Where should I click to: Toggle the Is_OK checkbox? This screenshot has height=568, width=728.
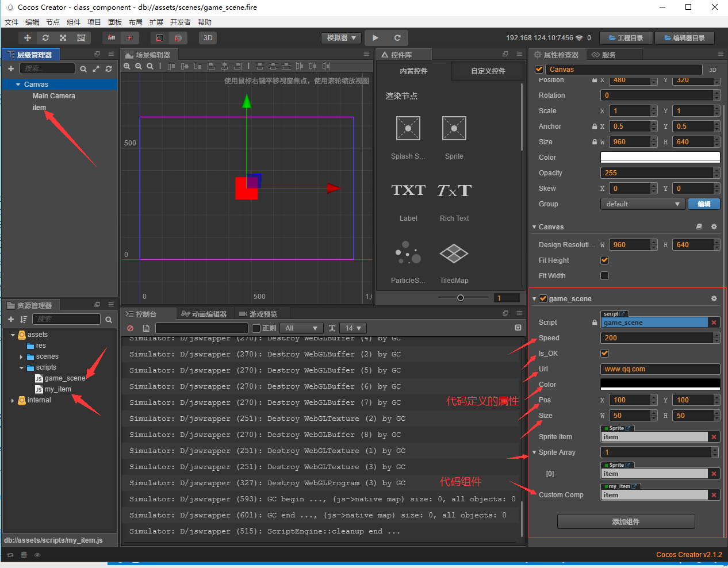click(x=604, y=353)
